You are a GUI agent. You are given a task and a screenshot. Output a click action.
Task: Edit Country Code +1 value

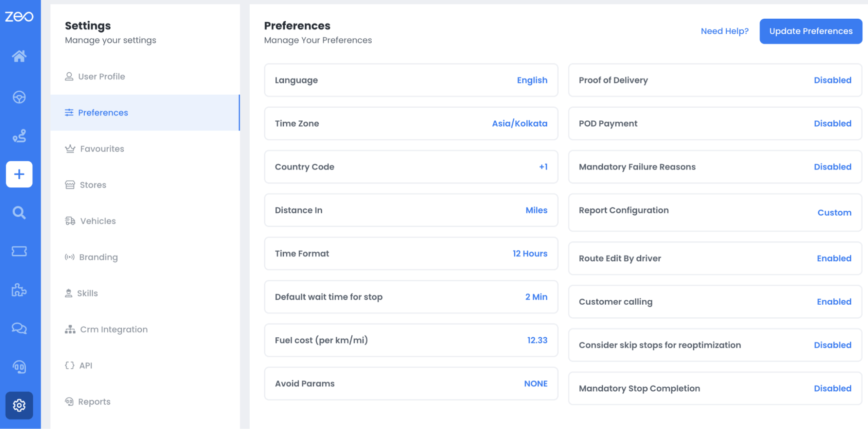point(543,167)
